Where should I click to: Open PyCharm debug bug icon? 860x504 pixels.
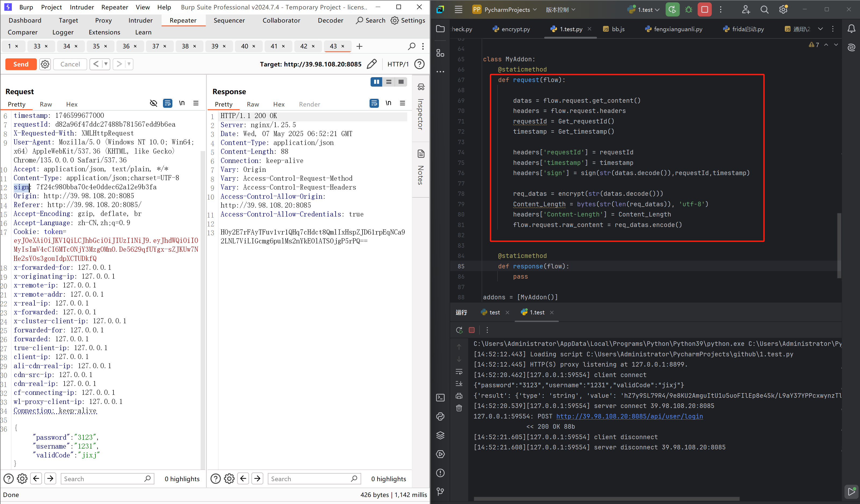(x=688, y=10)
